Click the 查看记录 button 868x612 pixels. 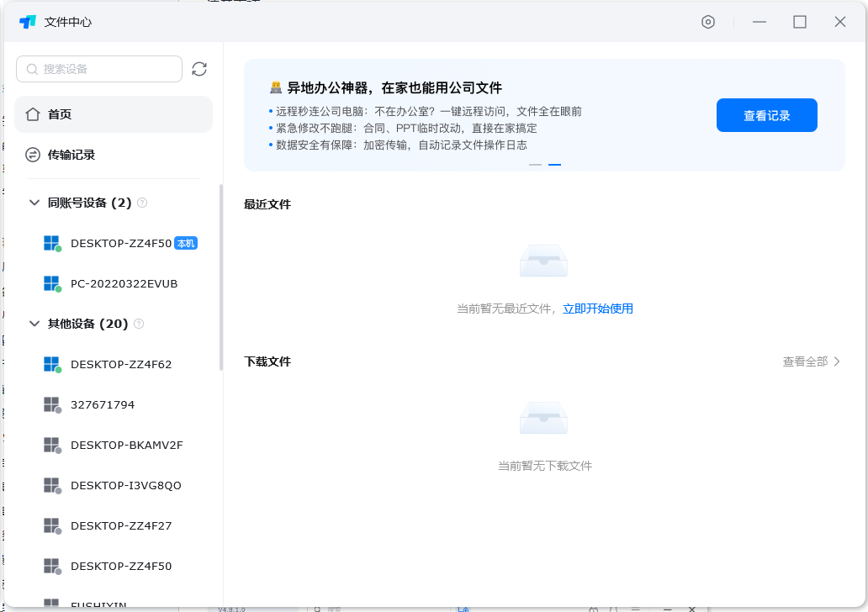point(767,115)
